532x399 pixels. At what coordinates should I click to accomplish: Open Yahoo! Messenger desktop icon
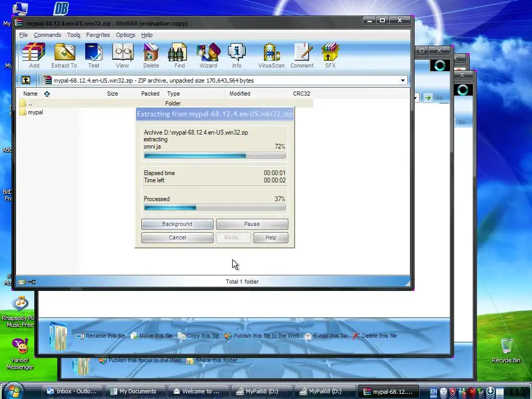(x=20, y=354)
